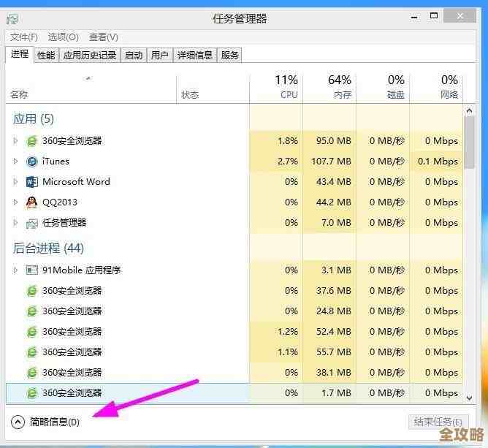Click the 结束任务(E) button
This screenshot has height=448, width=488.
(x=438, y=422)
